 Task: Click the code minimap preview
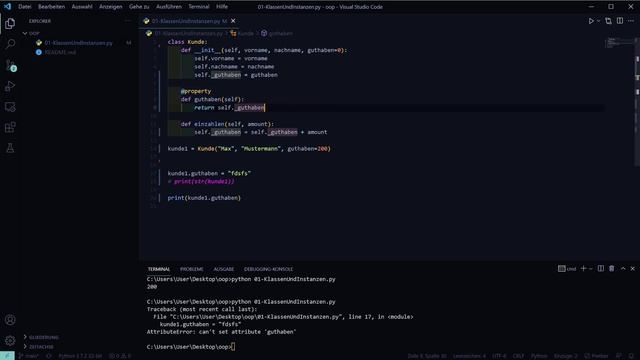click(618, 42)
